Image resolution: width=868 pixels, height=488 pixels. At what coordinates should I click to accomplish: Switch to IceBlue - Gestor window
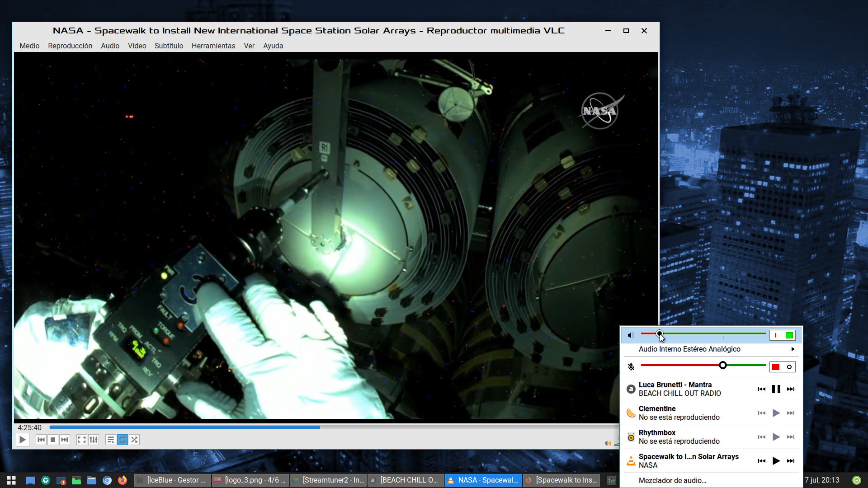[172, 480]
